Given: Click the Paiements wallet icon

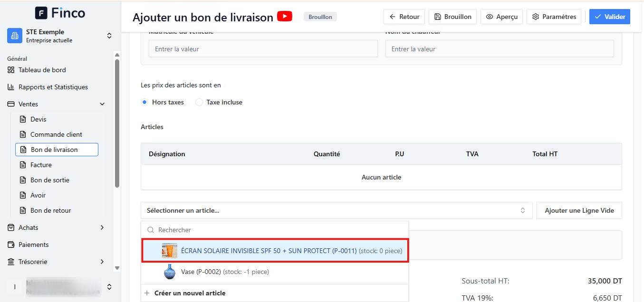Looking at the screenshot, I should [11, 245].
